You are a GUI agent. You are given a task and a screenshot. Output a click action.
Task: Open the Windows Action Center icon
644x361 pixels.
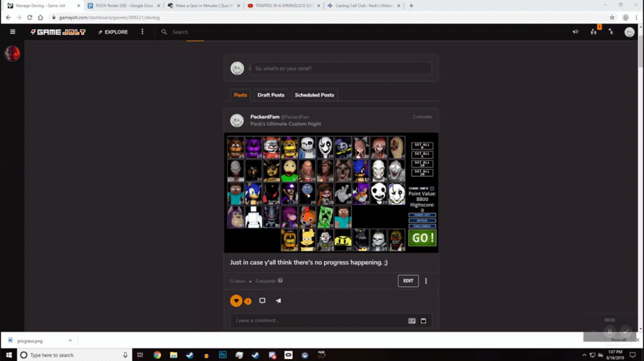coord(632,355)
